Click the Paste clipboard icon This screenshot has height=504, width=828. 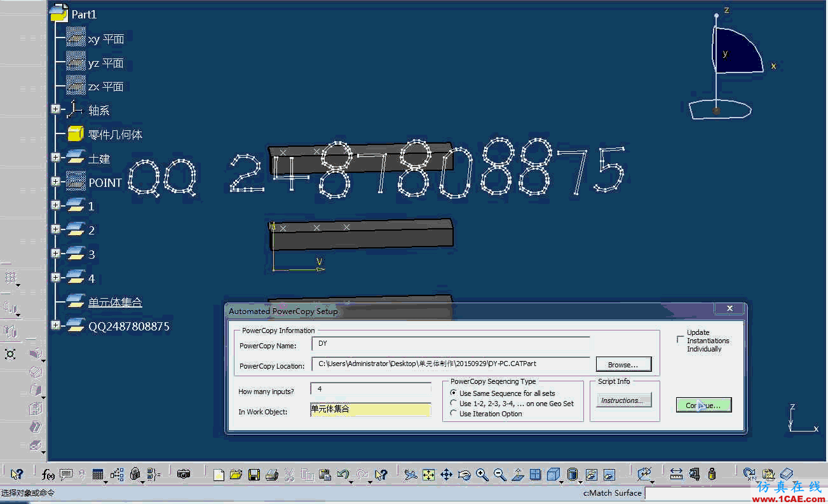(325, 474)
